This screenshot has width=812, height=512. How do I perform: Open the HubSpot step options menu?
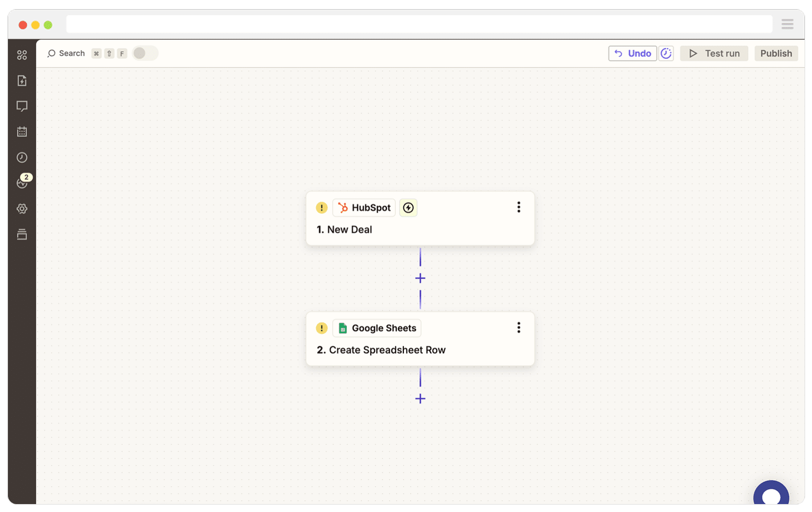tap(519, 207)
